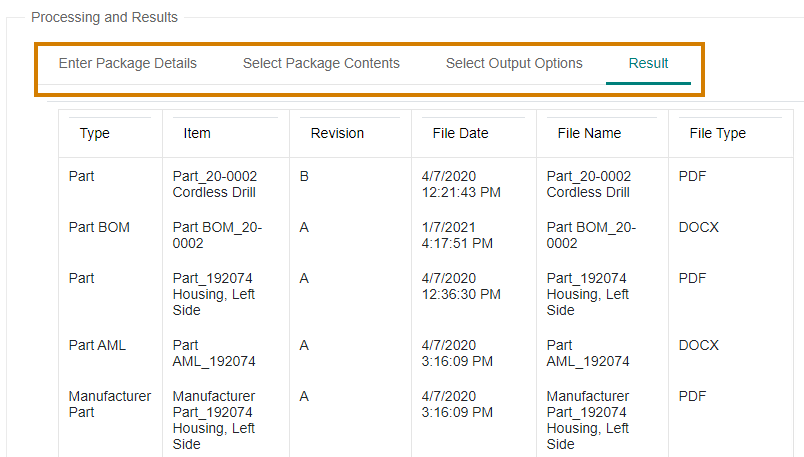Sort by the Revision column header
The image size is (804, 457).
(337, 133)
